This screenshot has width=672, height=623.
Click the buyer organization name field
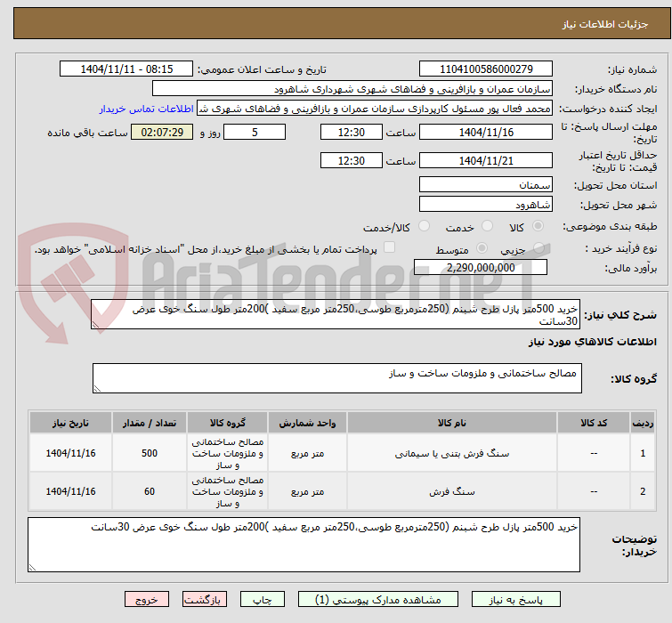click(x=352, y=89)
